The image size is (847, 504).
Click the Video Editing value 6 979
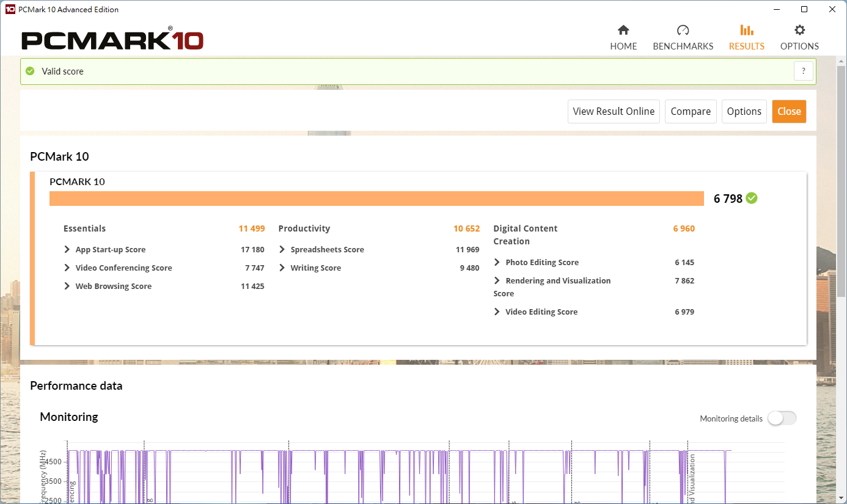(684, 312)
